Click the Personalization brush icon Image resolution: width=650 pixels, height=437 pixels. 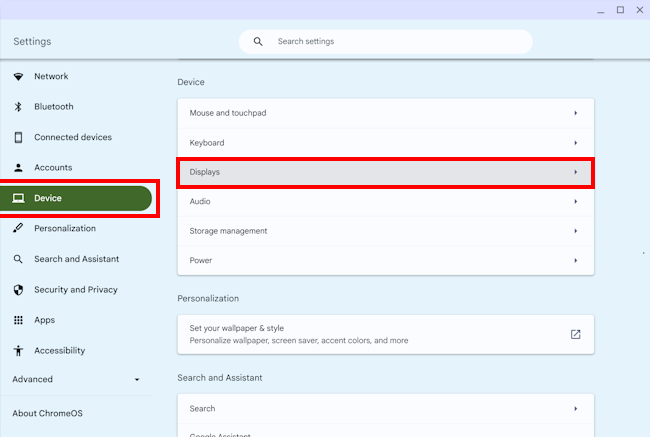[18, 229]
